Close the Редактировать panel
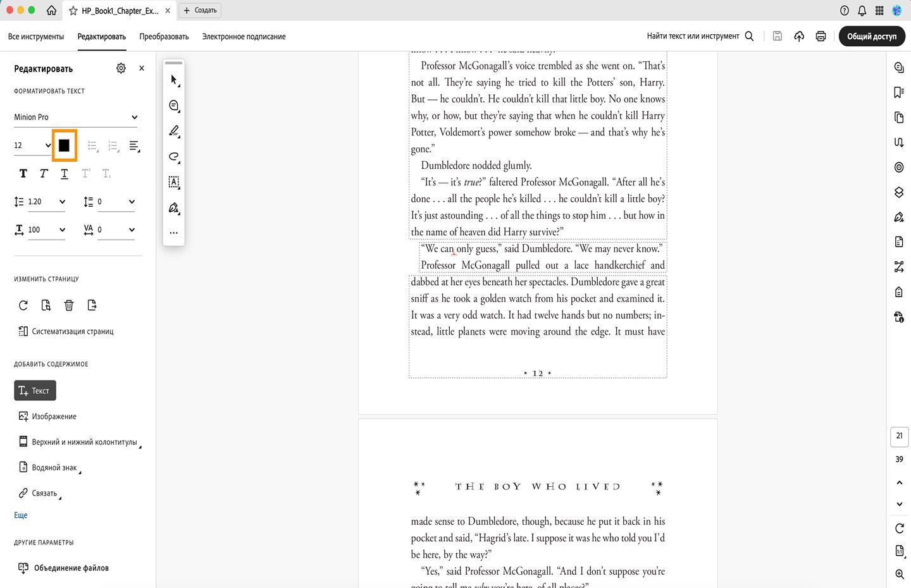The height and width of the screenshot is (588, 911). pyautogui.click(x=142, y=68)
